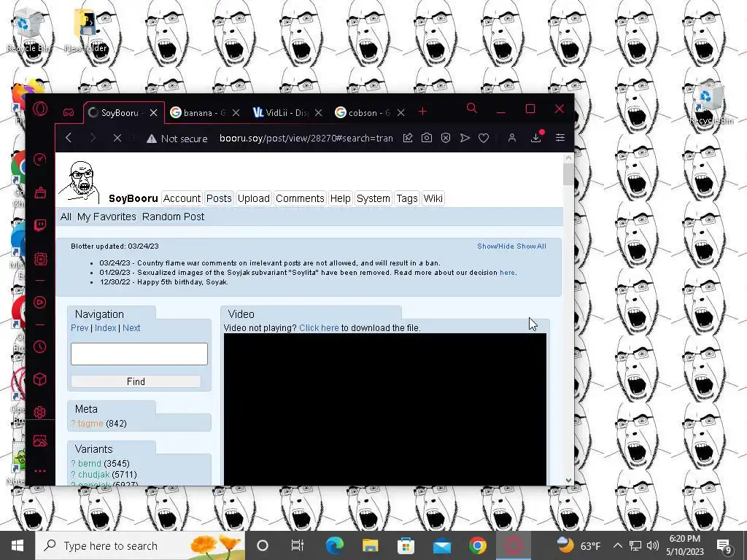Open ad blocker shield icon

coord(446,138)
